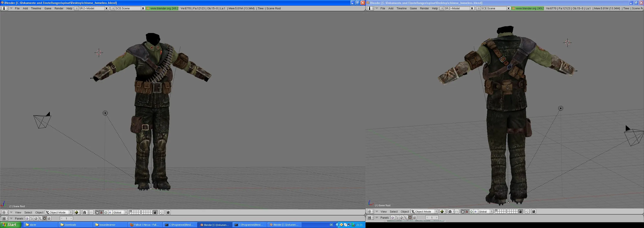Expand Object Mode selector in left window

(59, 213)
